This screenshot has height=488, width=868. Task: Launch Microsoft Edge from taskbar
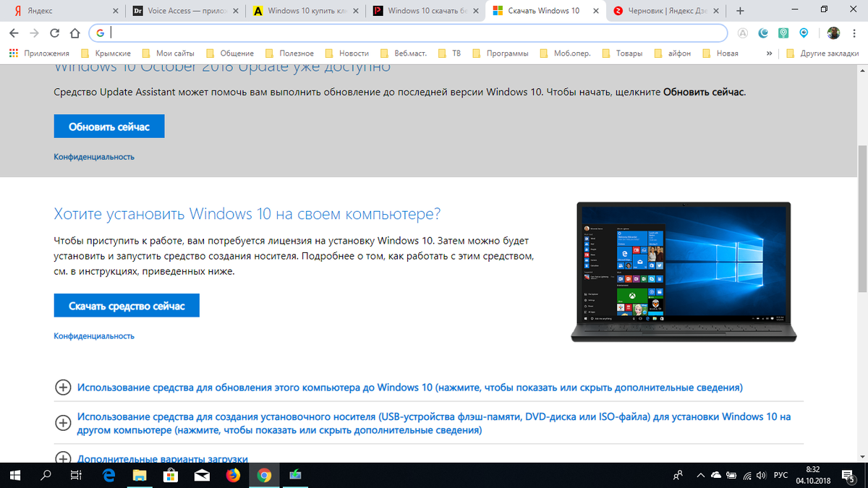pyautogui.click(x=109, y=475)
